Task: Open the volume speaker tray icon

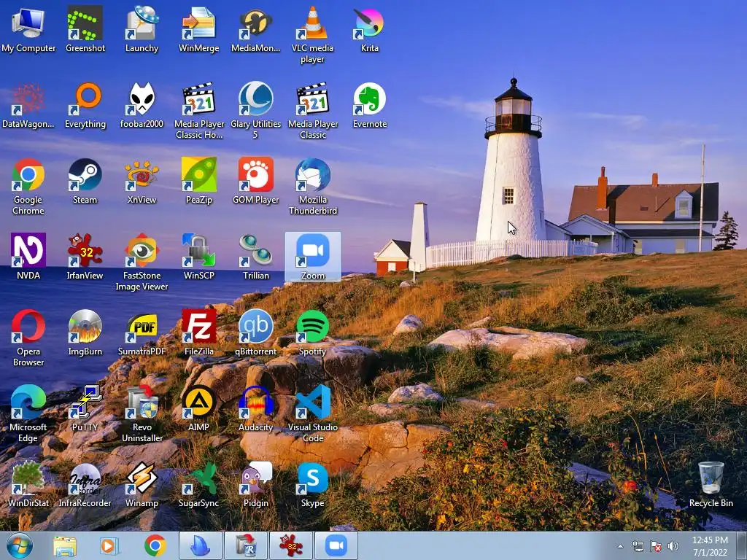Action: coord(673,547)
